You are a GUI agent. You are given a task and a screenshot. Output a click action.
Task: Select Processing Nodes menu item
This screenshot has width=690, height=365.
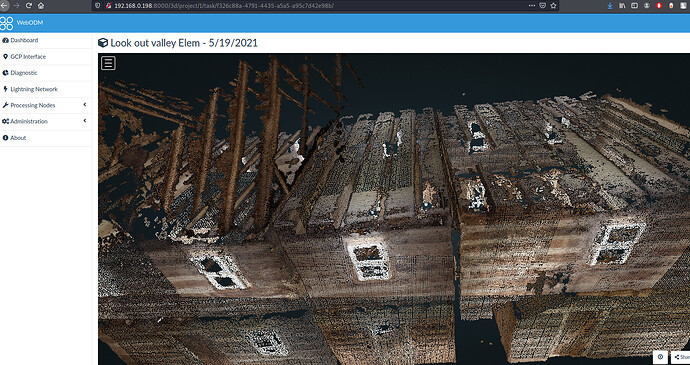[x=33, y=105]
